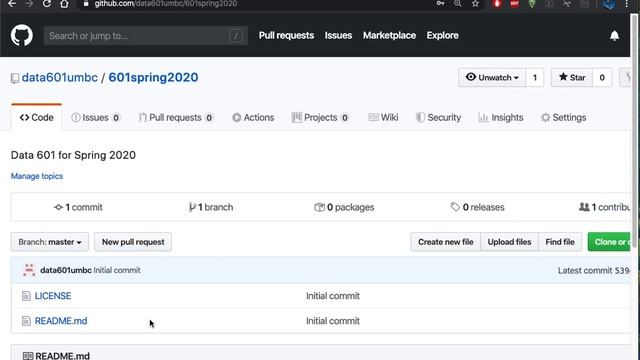Click the red extension icon in the toolbar
This screenshot has height=360, width=640.
pyautogui.click(x=497, y=4)
